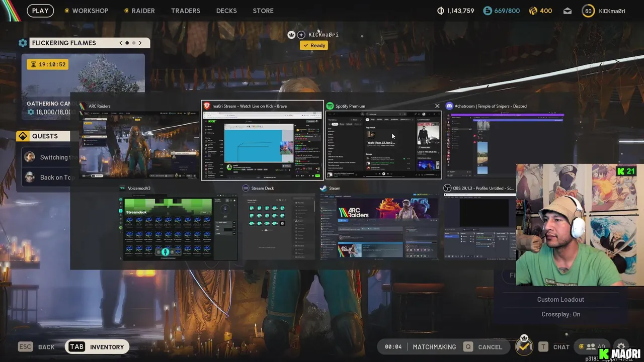
Task: Click the Stream Deck icon in switcher title
Action: pyautogui.click(x=246, y=188)
